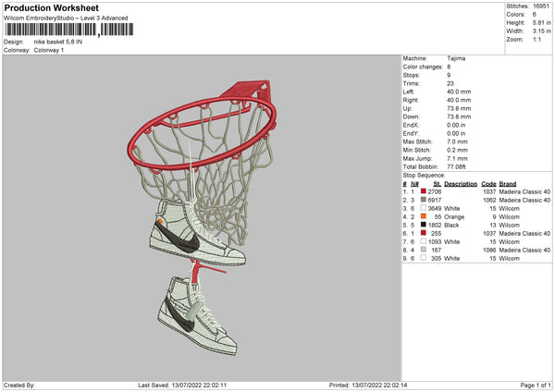Click the Stops value '9'
This screenshot has height=392, width=555.
click(x=449, y=76)
